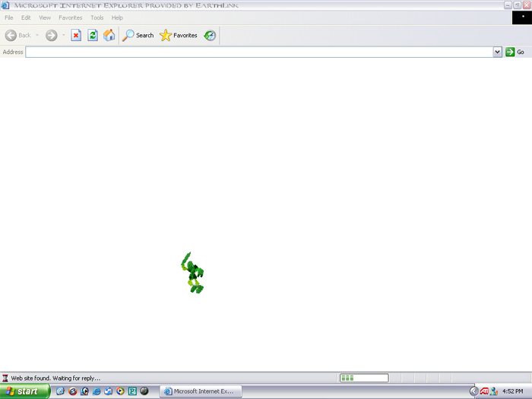Open the Help menu
The image size is (532, 399).
(117, 17)
